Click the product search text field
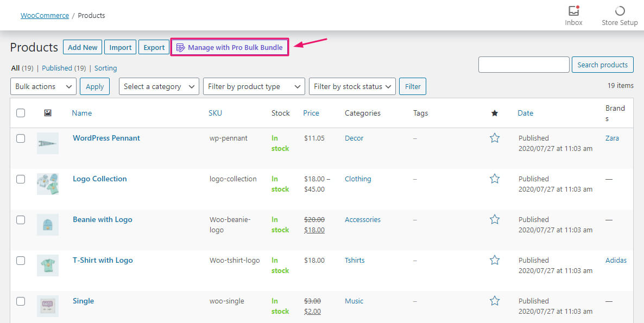Image resolution: width=644 pixels, height=323 pixels. [523, 65]
